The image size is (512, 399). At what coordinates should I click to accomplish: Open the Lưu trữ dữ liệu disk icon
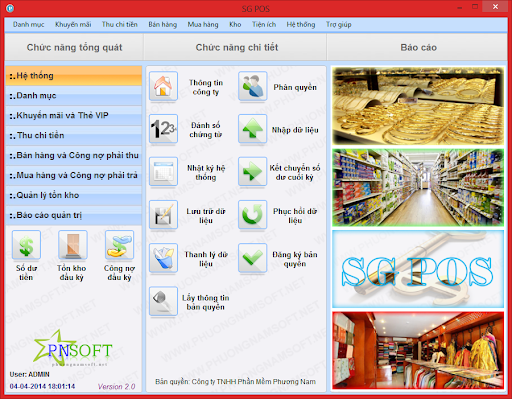click(x=163, y=215)
